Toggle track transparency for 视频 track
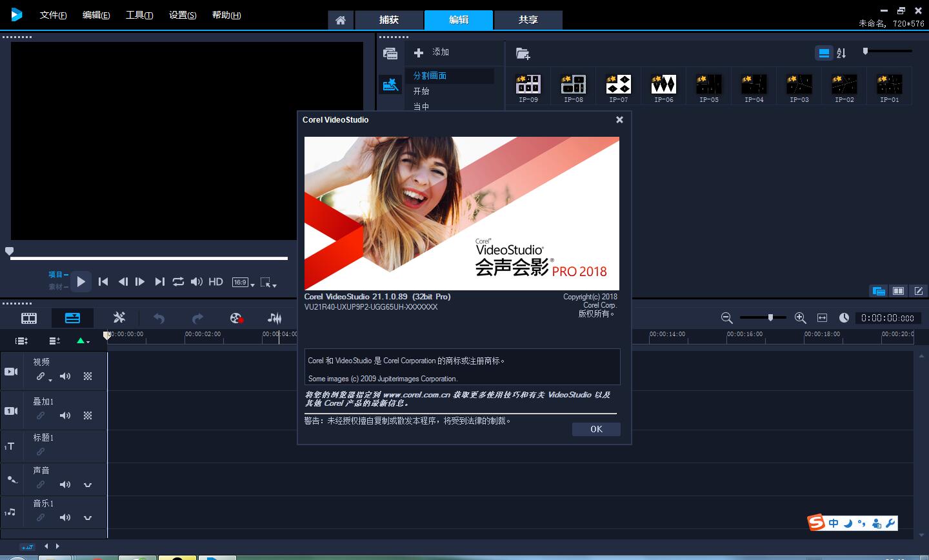Image resolution: width=929 pixels, height=560 pixels. pyautogui.click(x=88, y=376)
